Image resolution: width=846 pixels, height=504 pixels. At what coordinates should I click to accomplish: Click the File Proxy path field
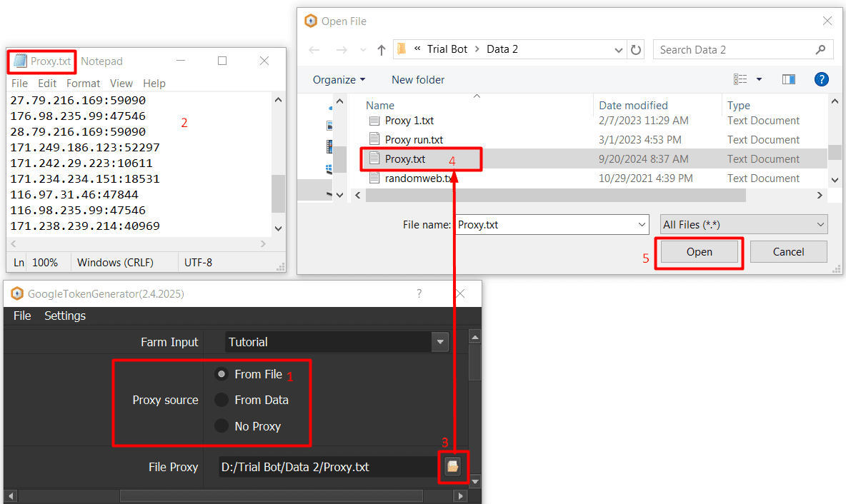point(328,467)
